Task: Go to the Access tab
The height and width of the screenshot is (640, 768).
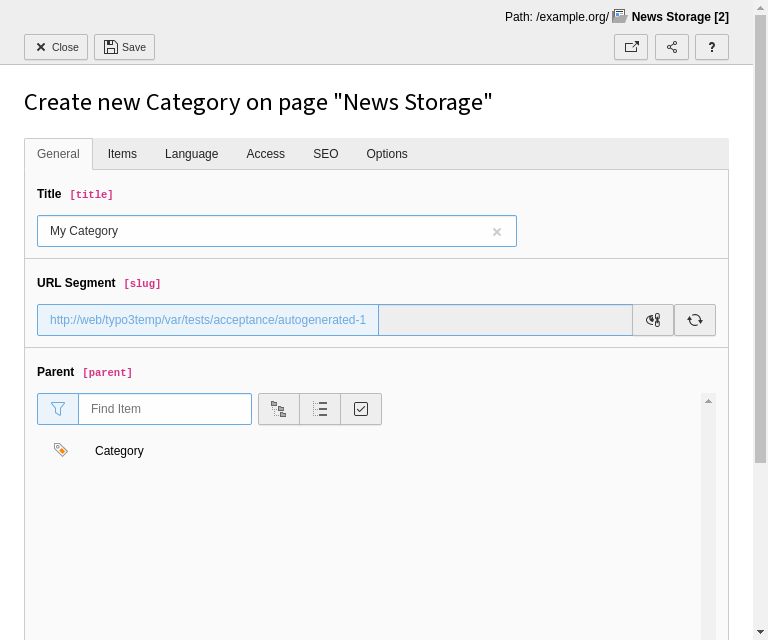Action: [265, 154]
